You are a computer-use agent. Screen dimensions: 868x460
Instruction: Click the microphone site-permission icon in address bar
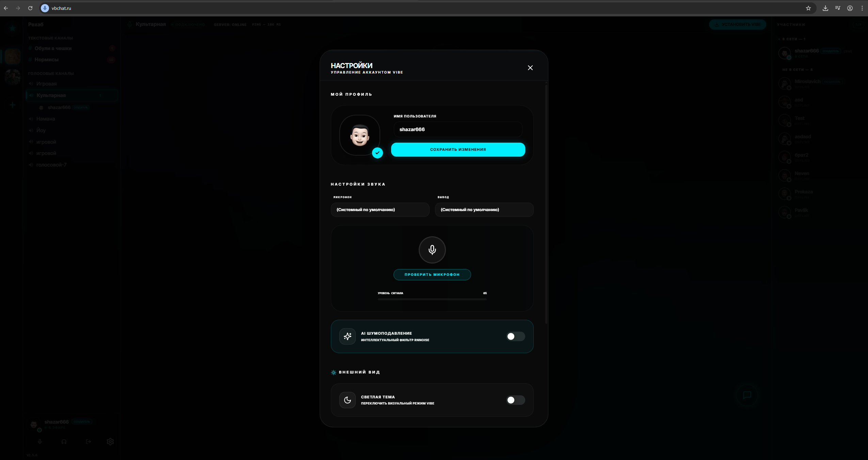click(x=45, y=8)
